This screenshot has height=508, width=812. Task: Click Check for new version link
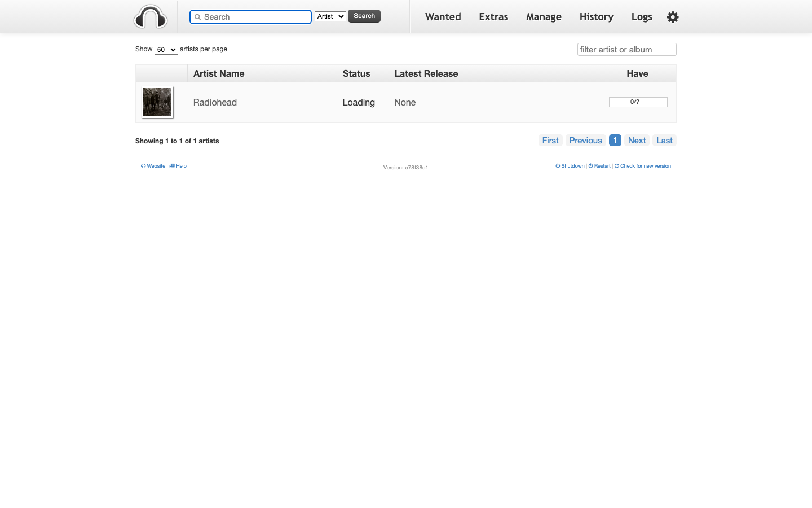click(642, 166)
